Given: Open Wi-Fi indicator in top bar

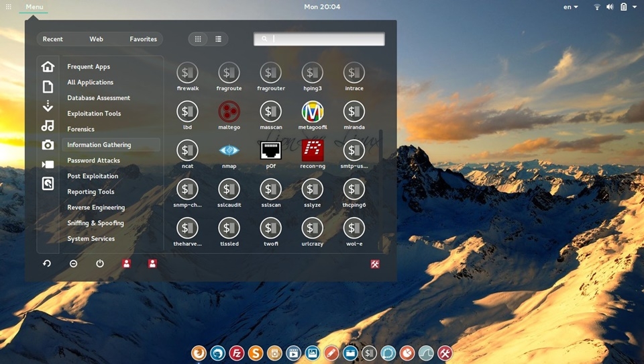Looking at the screenshot, I should pos(597,7).
